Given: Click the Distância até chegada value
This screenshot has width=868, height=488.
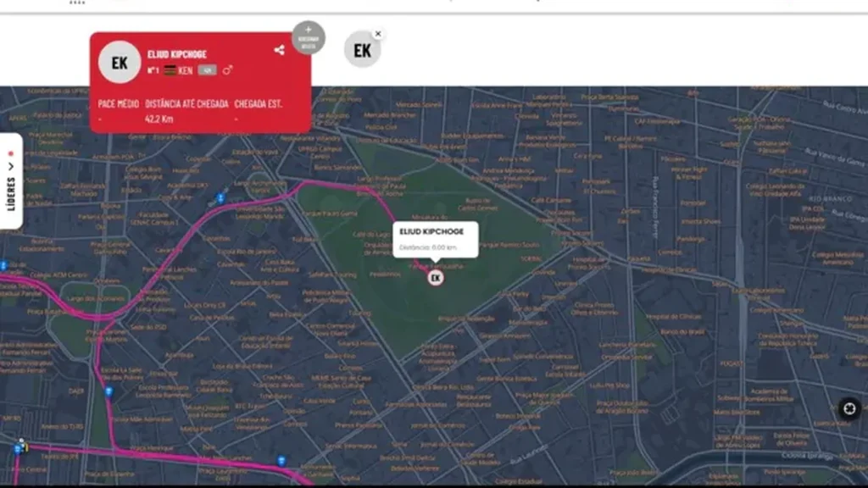Looking at the screenshot, I should pos(159,119).
